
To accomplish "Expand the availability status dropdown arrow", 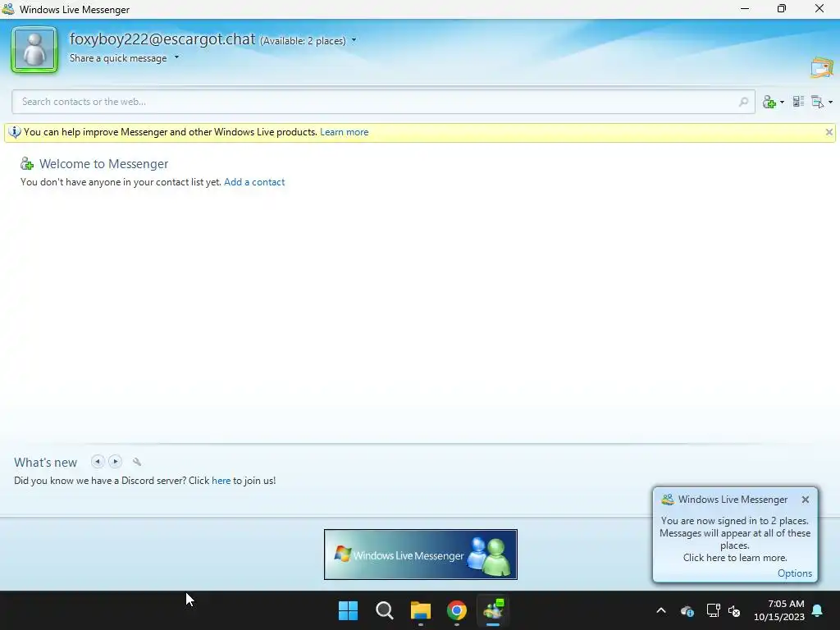I will point(354,40).
